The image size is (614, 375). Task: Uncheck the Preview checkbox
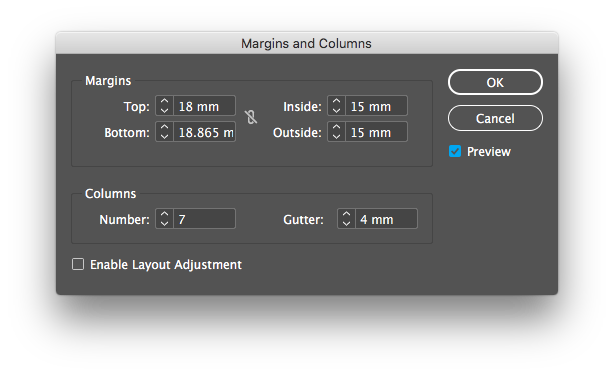[x=455, y=151]
